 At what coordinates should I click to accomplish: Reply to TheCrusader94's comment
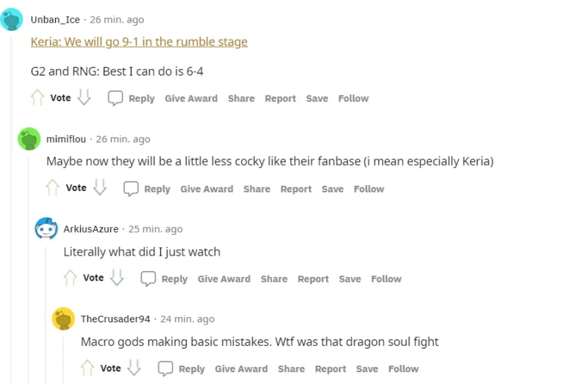pyautogui.click(x=182, y=369)
